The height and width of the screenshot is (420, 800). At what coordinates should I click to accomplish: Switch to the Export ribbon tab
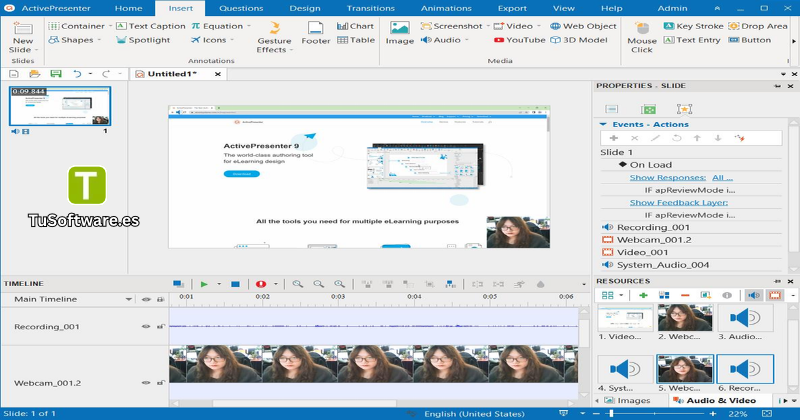point(512,8)
